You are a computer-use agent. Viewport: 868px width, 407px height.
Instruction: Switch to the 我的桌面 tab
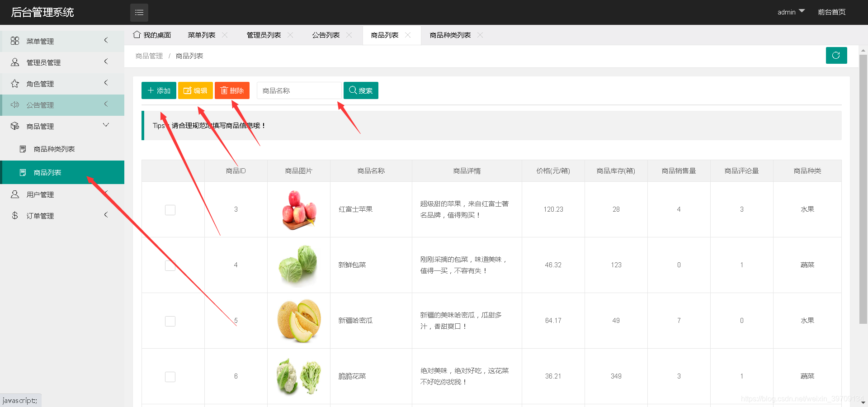(x=152, y=35)
